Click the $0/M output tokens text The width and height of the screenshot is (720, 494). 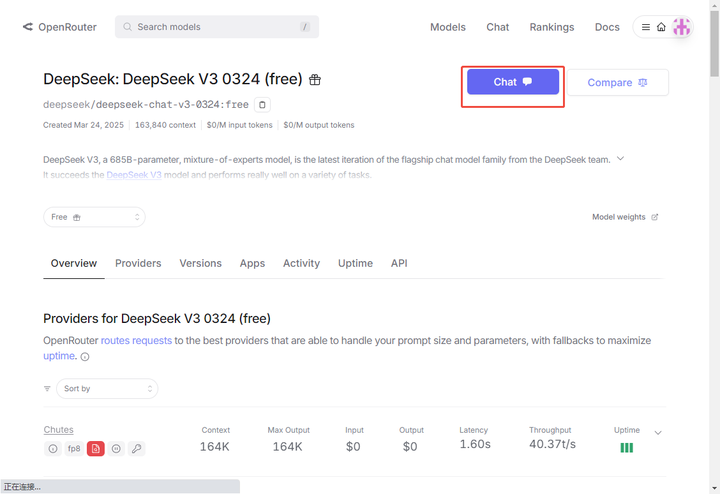pyautogui.click(x=319, y=125)
